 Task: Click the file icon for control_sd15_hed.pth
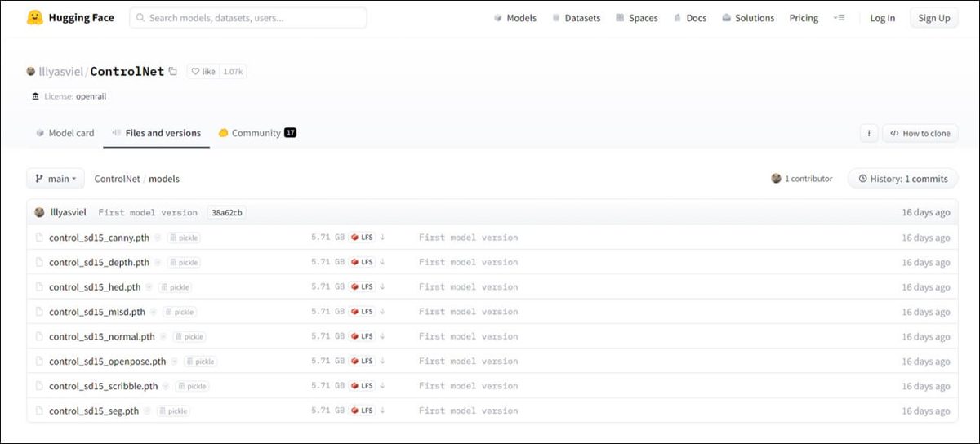pos(38,286)
